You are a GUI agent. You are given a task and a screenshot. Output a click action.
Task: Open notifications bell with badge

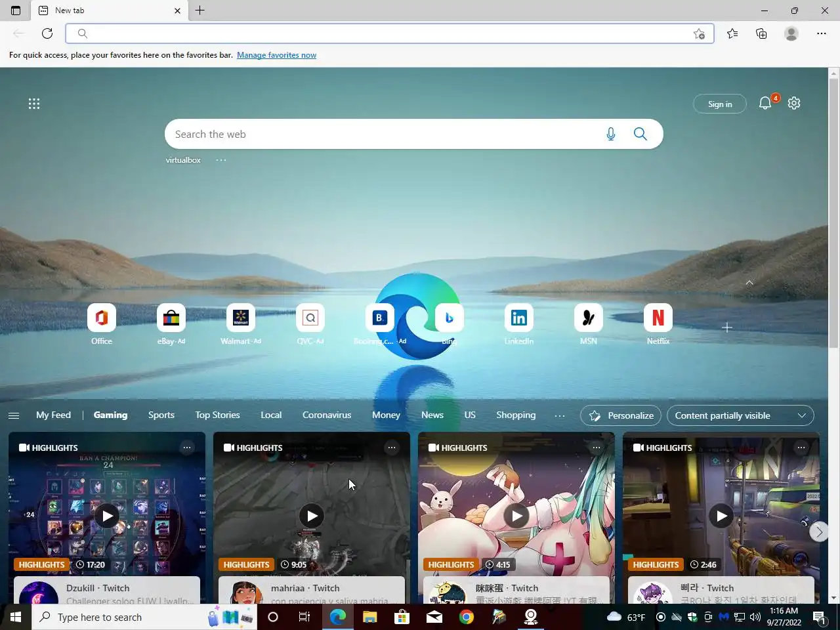click(x=765, y=103)
